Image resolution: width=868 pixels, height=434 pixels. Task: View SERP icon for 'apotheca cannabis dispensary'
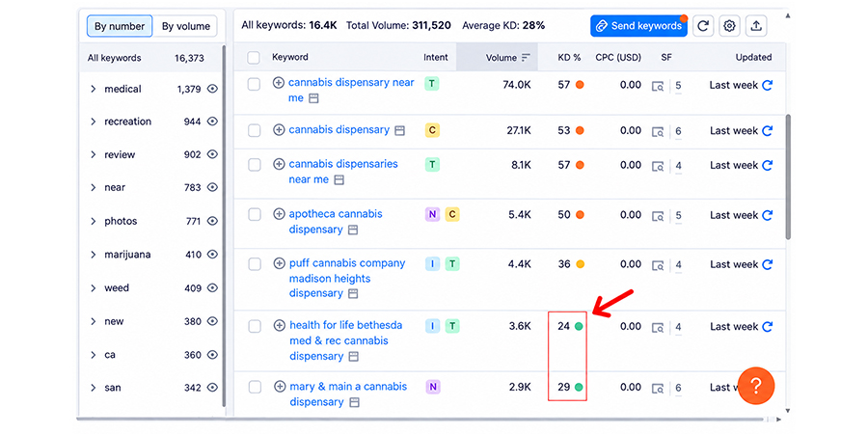click(x=658, y=216)
